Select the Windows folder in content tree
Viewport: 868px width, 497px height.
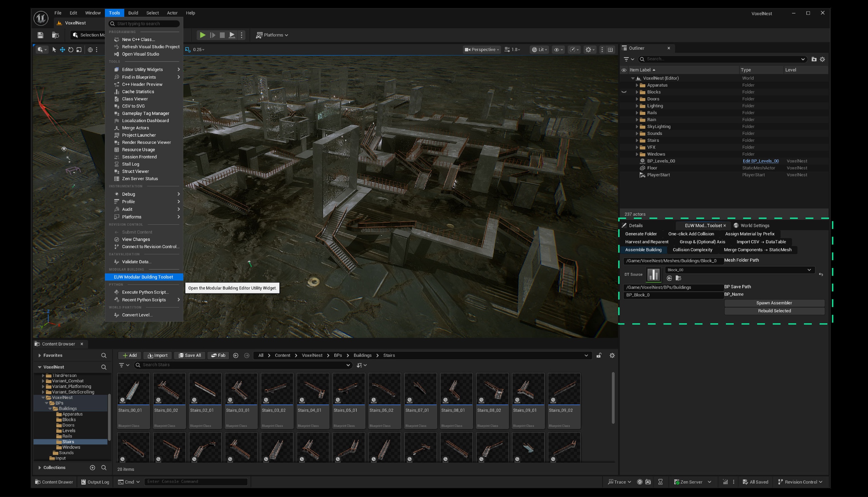point(71,447)
